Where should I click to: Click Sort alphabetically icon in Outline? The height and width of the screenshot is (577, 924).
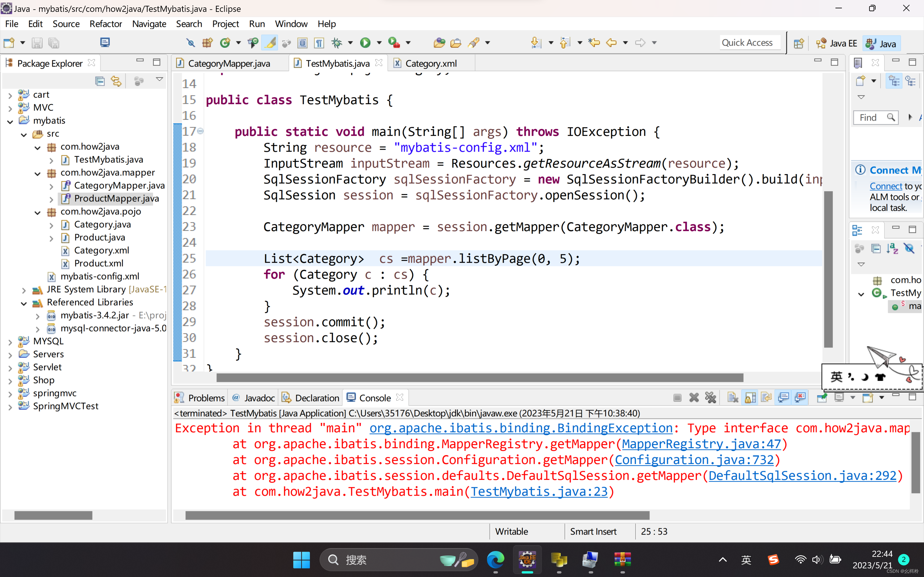coord(892,249)
